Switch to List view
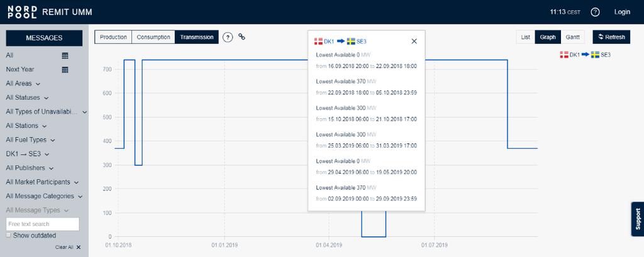This screenshot has height=257, width=644. (x=525, y=37)
